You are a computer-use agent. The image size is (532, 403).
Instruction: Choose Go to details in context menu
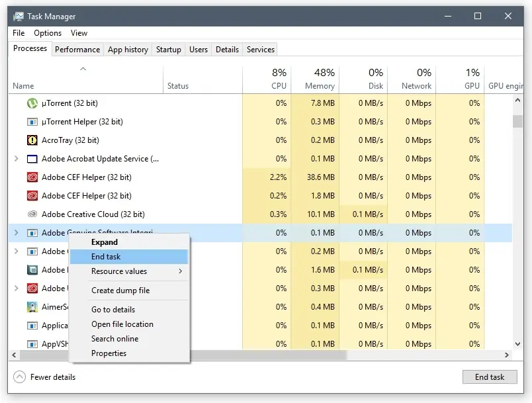[129, 310]
